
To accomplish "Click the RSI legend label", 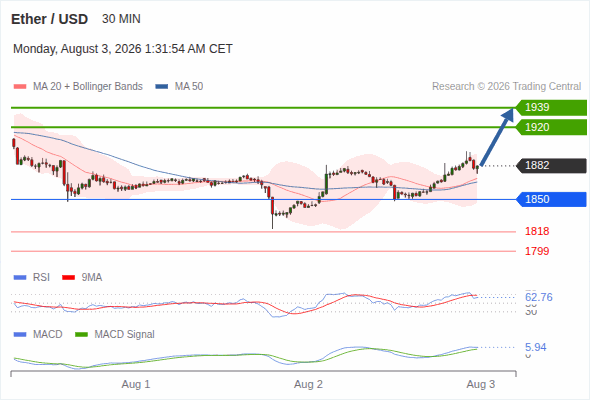I will (41, 278).
